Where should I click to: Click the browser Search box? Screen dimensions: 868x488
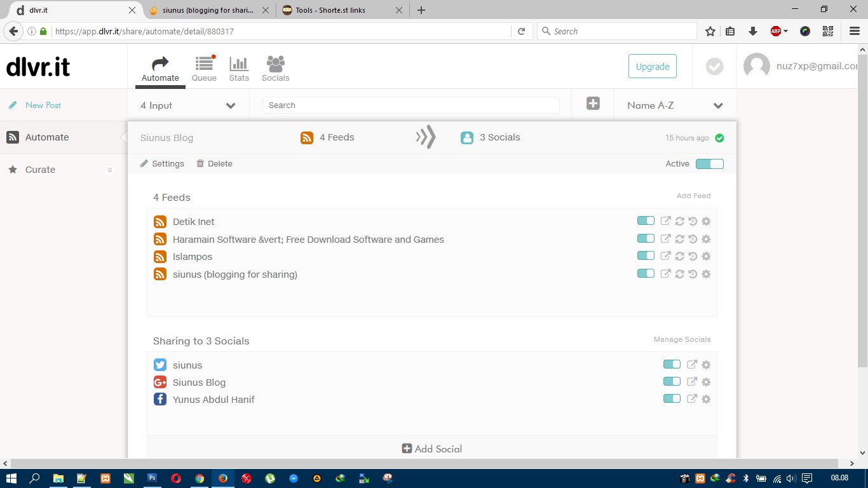click(x=617, y=31)
